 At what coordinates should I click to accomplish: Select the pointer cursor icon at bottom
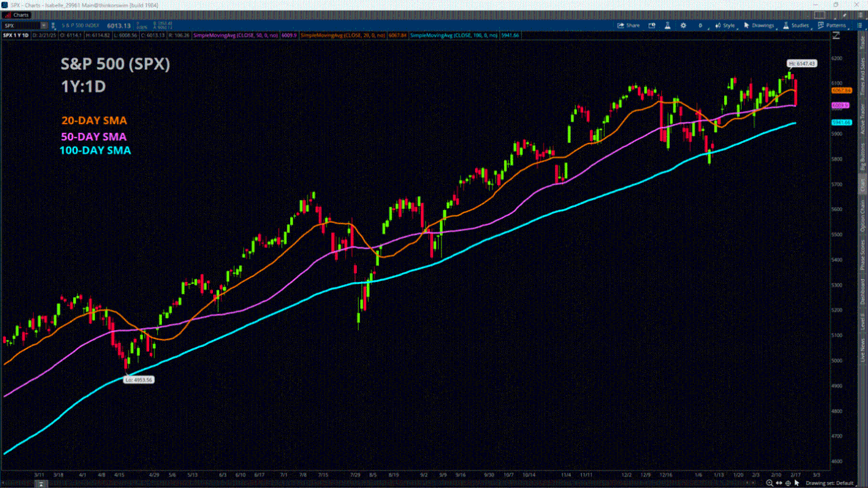click(797, 483)
